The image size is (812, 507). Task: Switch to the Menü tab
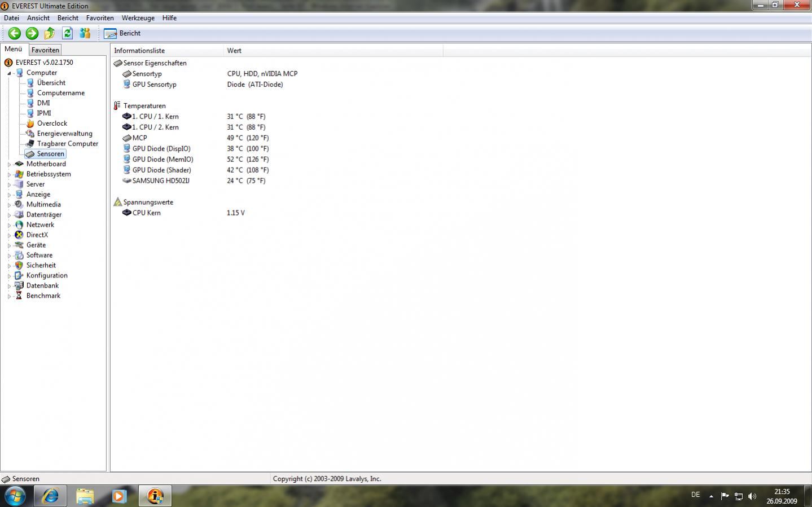coord(14,49)
